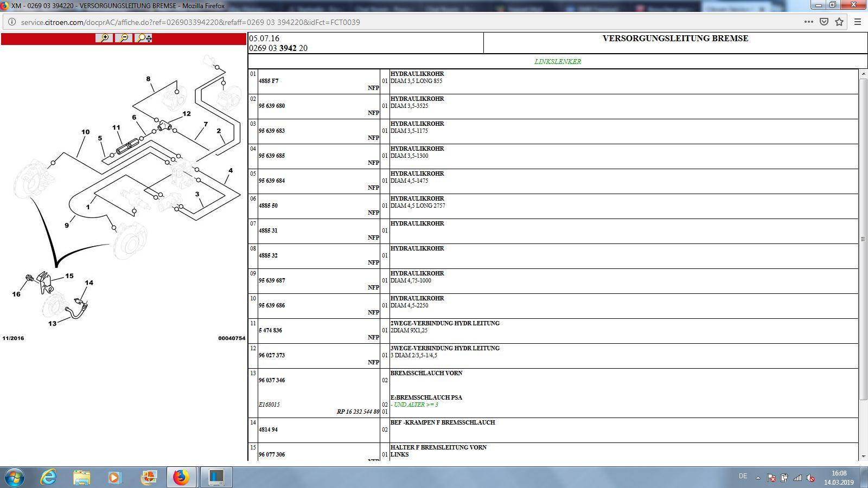The image size is (868, 488).
Task: Click BEF -KRAMPEN F BREMSSCHLAUCH description
Action: (443, 422)
